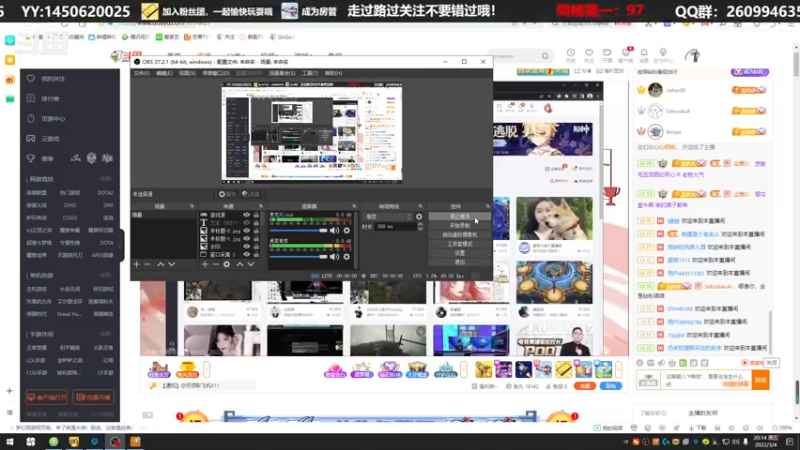Click Stop Streaming button in OBS controls
The image size is (800, 450).
(x=459, y=216)
